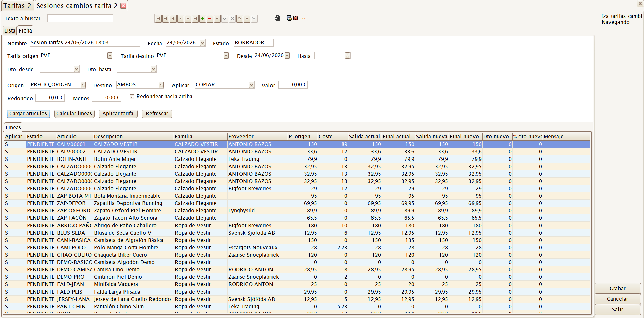Close the Sesiones cambios tarifa 2 tab
The height and width of the screenshot is (318, 644).
[x=123, y=6]
